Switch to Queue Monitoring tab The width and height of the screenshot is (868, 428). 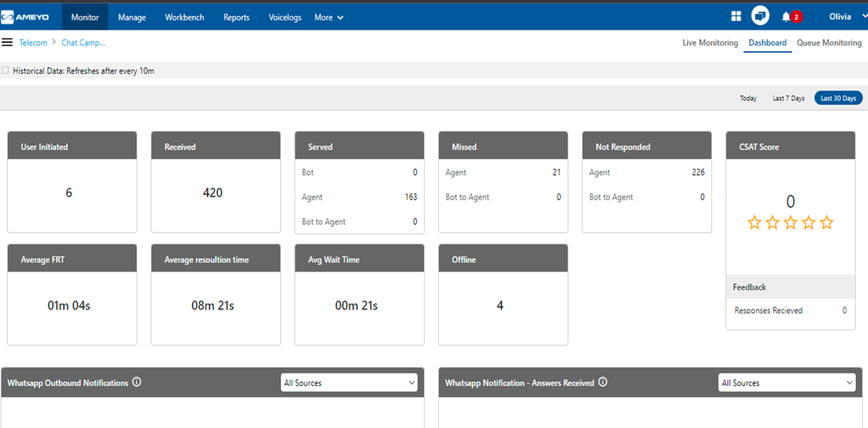[x=829, y=43]
